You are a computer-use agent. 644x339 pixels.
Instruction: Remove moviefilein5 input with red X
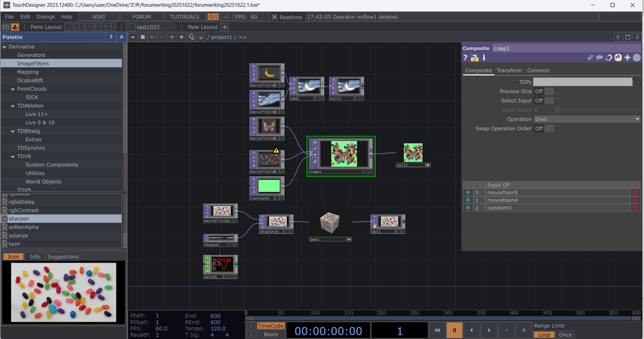tap(635, 192)
